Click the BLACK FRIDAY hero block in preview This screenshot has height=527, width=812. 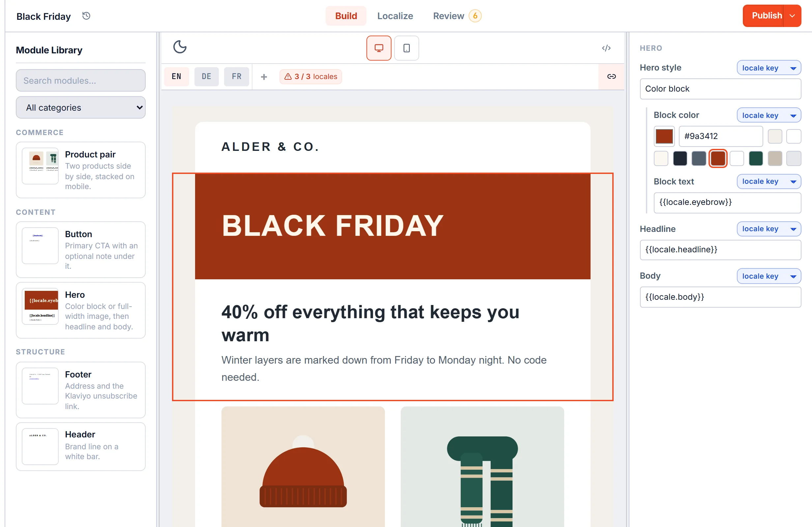click(392, 227)
